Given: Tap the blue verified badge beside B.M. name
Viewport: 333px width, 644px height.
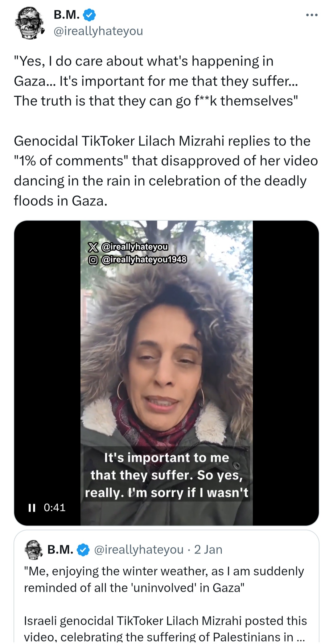Looking at the screenshot, I should (x=89, y=15).
